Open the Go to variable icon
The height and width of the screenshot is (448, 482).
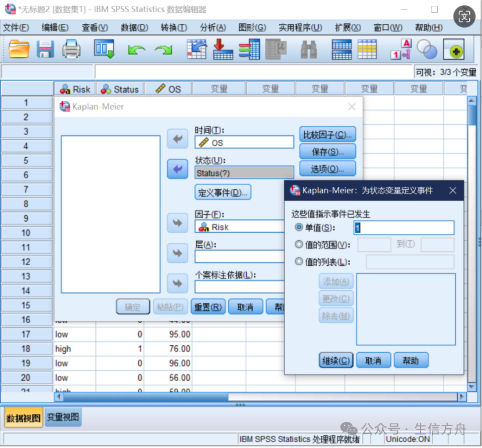click(x=223, y=49)
